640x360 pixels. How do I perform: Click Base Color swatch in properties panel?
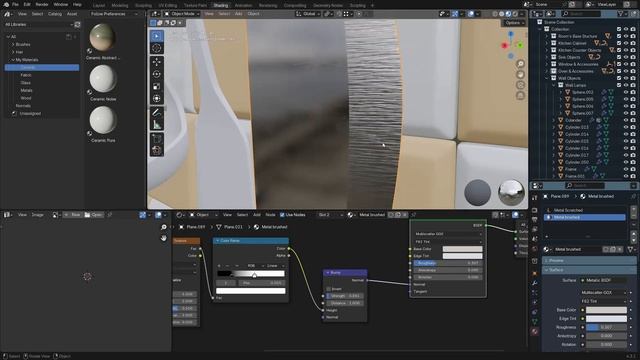(606, 310)
